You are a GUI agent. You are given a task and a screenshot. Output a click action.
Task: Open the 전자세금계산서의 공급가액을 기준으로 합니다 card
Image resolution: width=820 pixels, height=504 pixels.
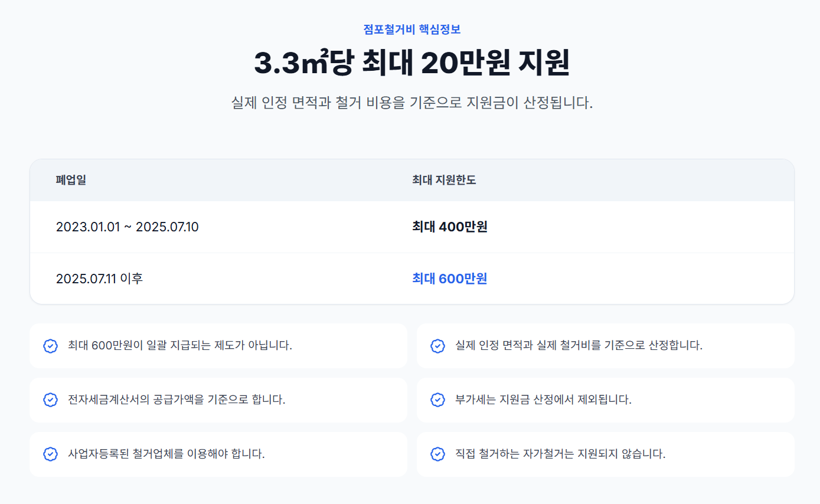click(x=218, y=400)
